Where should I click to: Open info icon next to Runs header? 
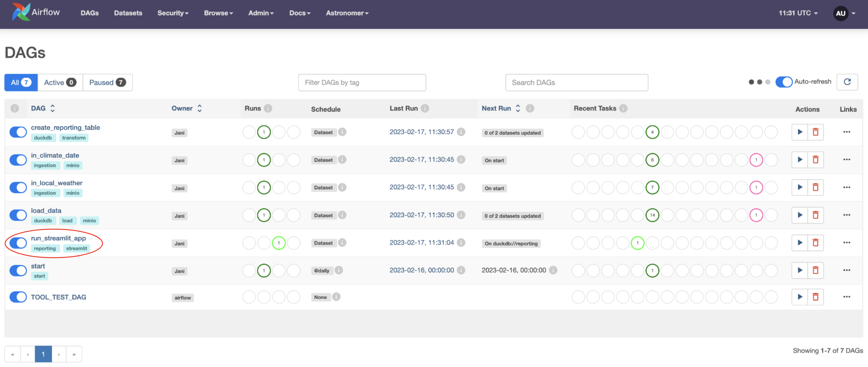[x=268, y=108]
